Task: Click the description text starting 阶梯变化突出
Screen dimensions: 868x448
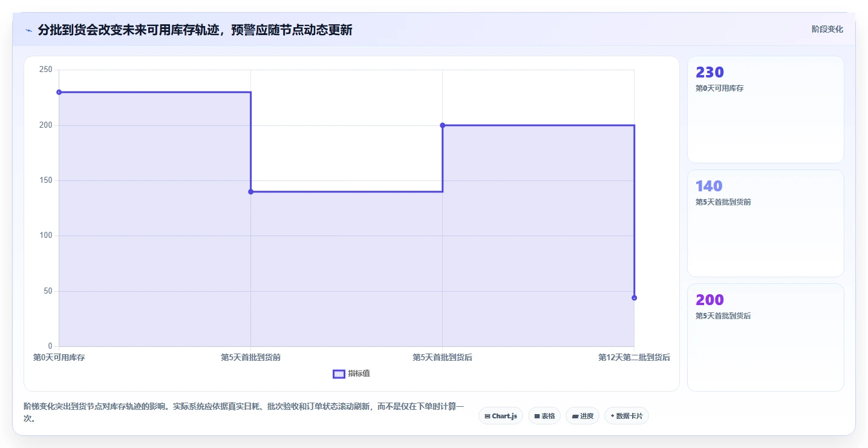Action: tap(244, 412)
